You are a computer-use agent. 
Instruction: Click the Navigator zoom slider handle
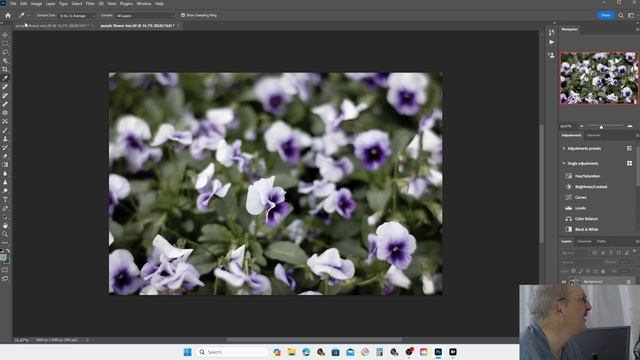tap(601, 127)
